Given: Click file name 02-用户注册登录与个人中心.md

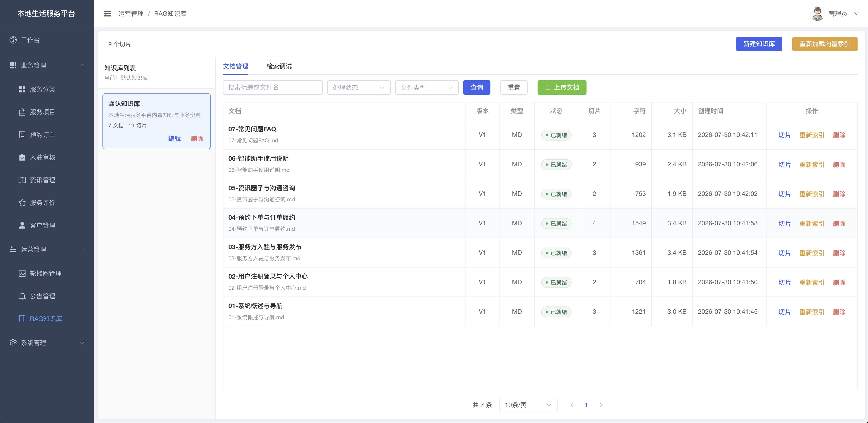Looking at the screenshot, I should [267, 287].
